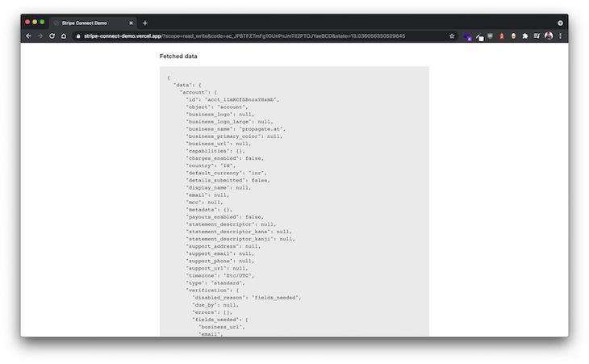Click the "statement_descriptor_kana": null line
The image size is (589, 364).
239,232
